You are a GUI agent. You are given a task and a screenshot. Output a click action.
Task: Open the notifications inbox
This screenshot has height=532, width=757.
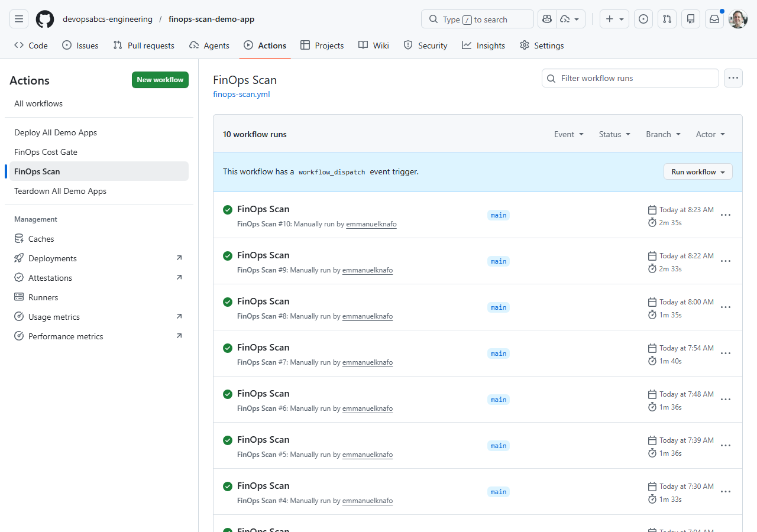[714, 18]
